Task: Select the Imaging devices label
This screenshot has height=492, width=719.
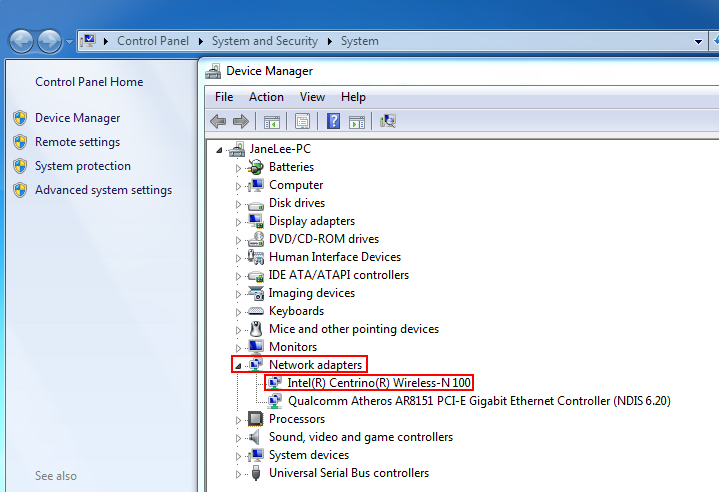Action: tap(311, 293)
